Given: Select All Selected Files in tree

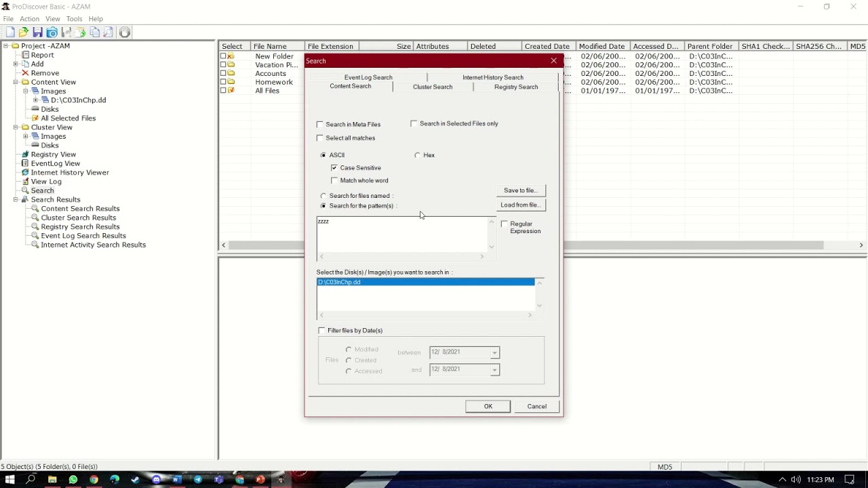Looking at the screenshot, I should [68, 118].
